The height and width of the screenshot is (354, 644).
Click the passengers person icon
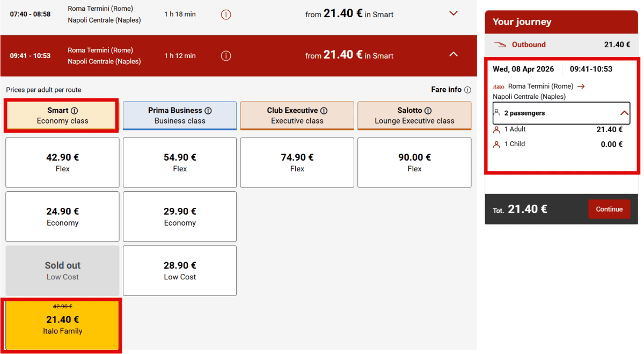tap(497, 112)
